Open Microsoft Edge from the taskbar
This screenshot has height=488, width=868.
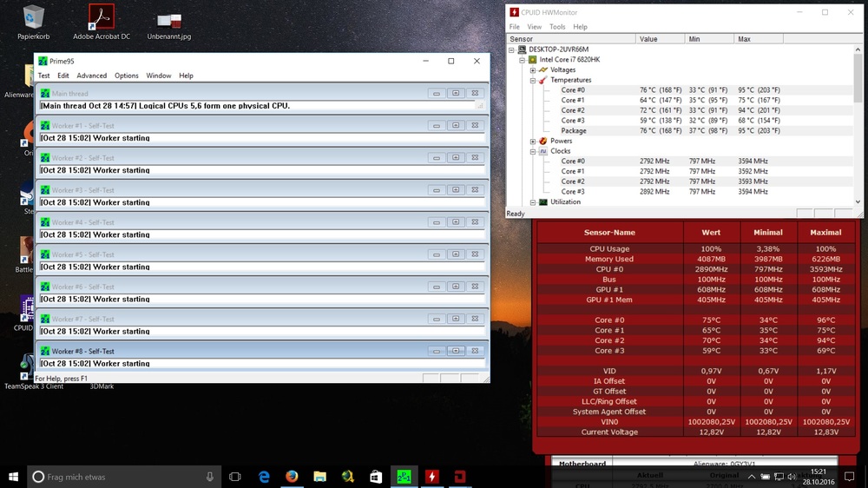point(264,477)
